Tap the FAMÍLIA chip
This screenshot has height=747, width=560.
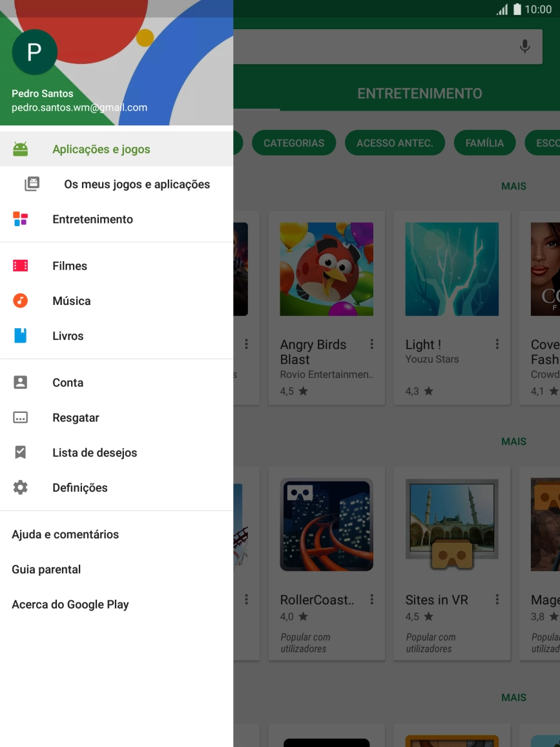click(484, 143)
